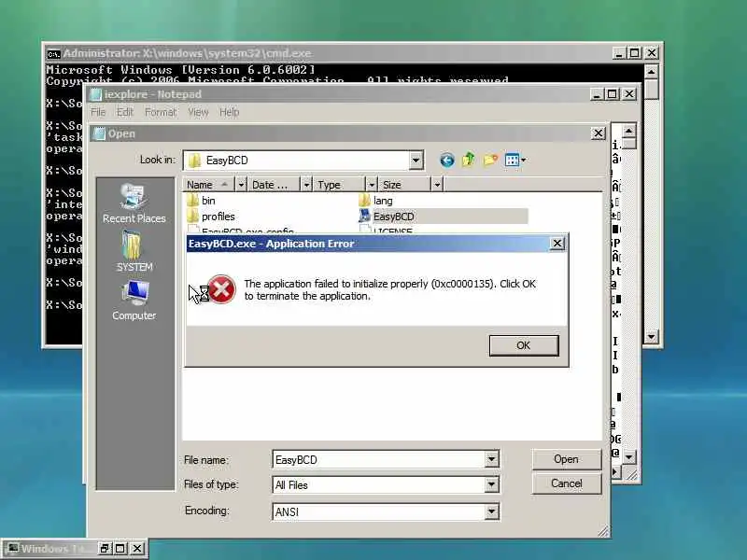747x560 pixels.
Task: Sort by the Size column header
Action: [x=404, y=184]
